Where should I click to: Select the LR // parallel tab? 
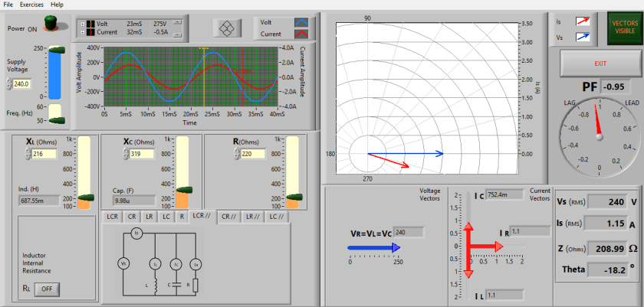pyautogui.click(x=252, y=217)
